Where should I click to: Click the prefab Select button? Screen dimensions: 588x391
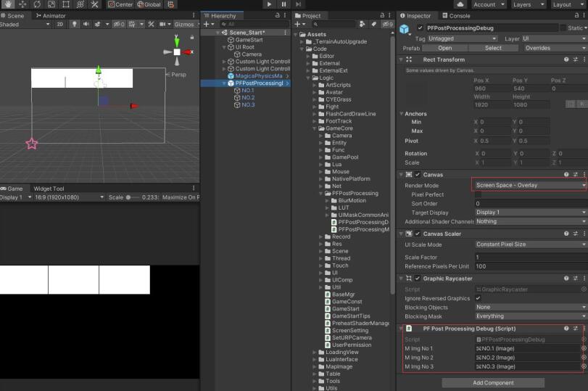pyautogui.click(x=493, y=48)
